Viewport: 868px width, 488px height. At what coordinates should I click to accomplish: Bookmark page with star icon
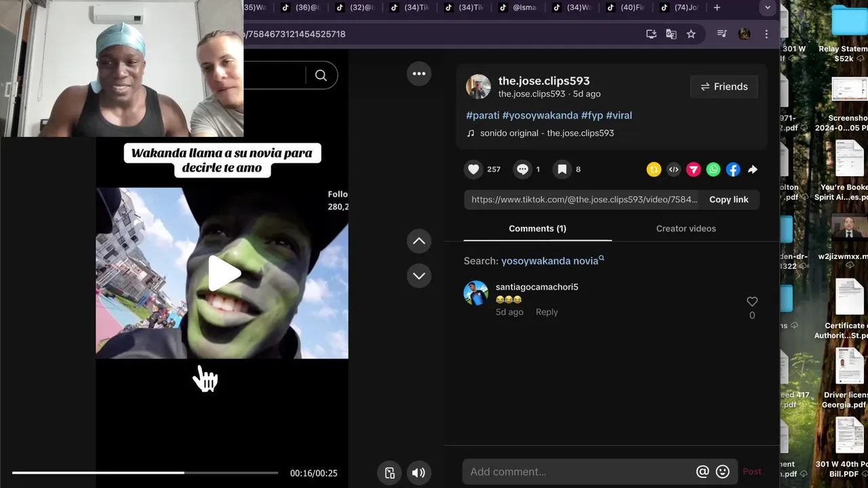point(691,34)
